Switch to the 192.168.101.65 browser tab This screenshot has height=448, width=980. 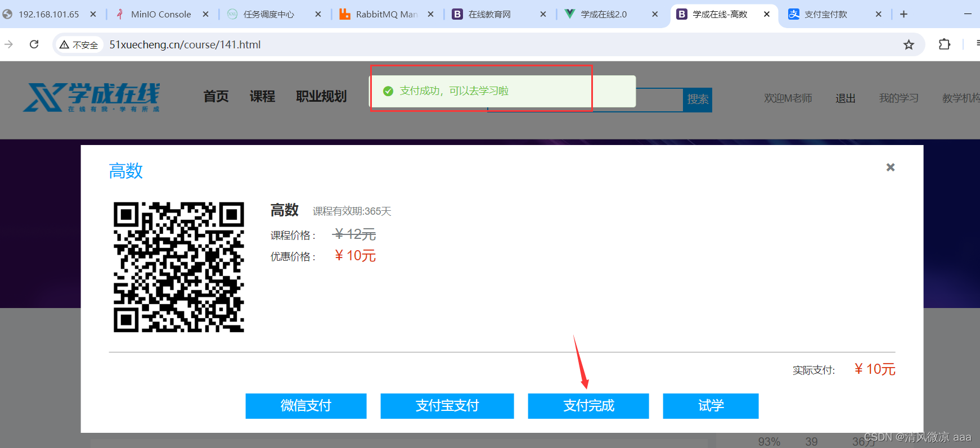click(48, 14)
